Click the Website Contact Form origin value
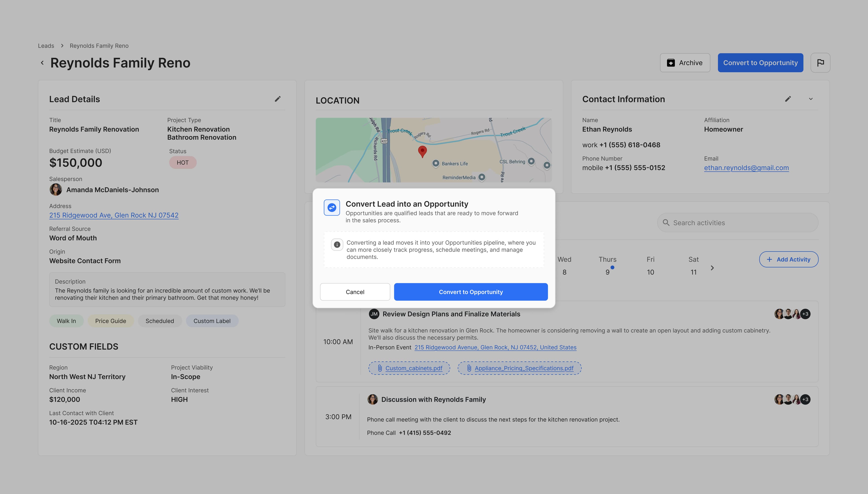Viewport: 868px width, 494px height. 85,261
